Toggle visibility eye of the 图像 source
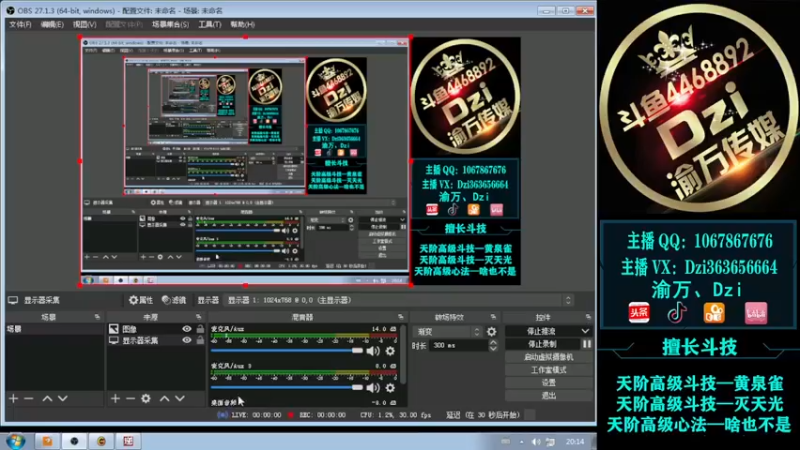800x450 pixels. [187, 329]
